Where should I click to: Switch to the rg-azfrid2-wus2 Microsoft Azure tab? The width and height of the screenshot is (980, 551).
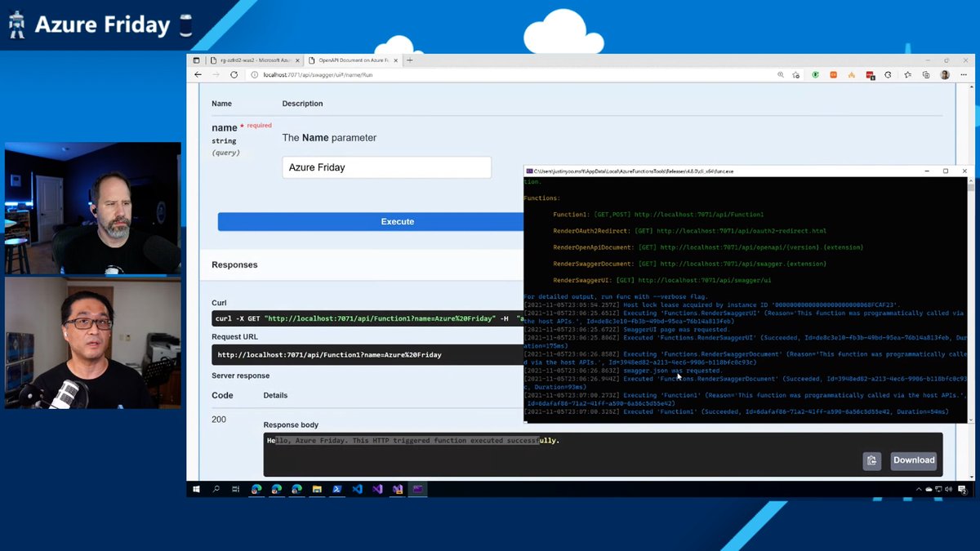click(x=255, y=60)
